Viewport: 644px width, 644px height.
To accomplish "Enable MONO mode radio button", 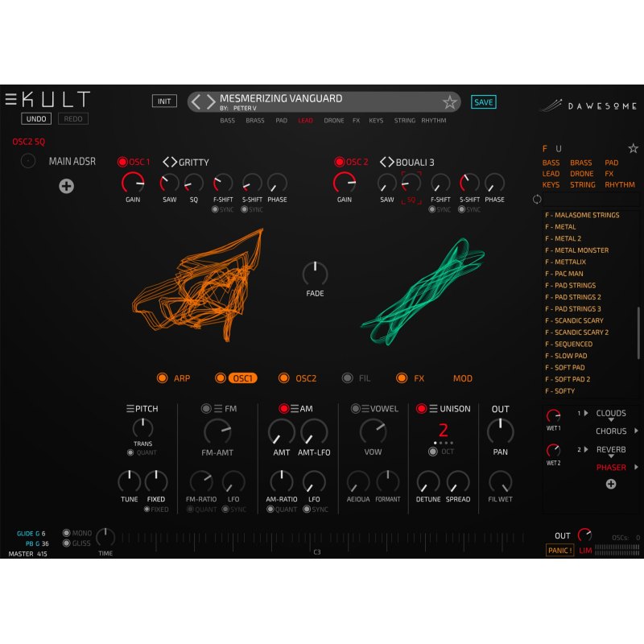I will pyautogui.click(x=66, y=533).
